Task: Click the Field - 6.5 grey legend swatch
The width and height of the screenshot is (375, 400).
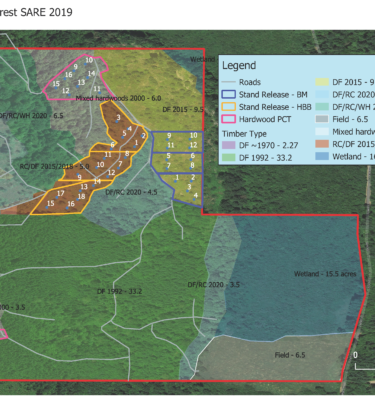Action: tap(322, 119)
